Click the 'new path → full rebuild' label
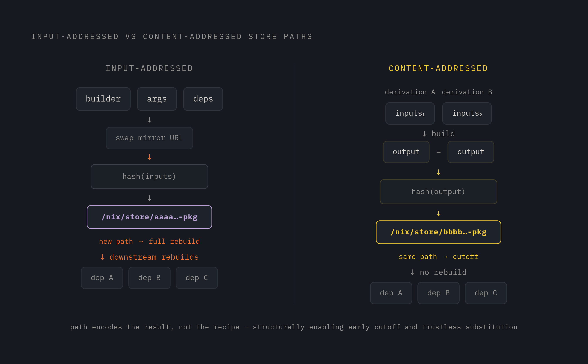Image resolution: width=588 pixels, height=364 pixels. 149,241
